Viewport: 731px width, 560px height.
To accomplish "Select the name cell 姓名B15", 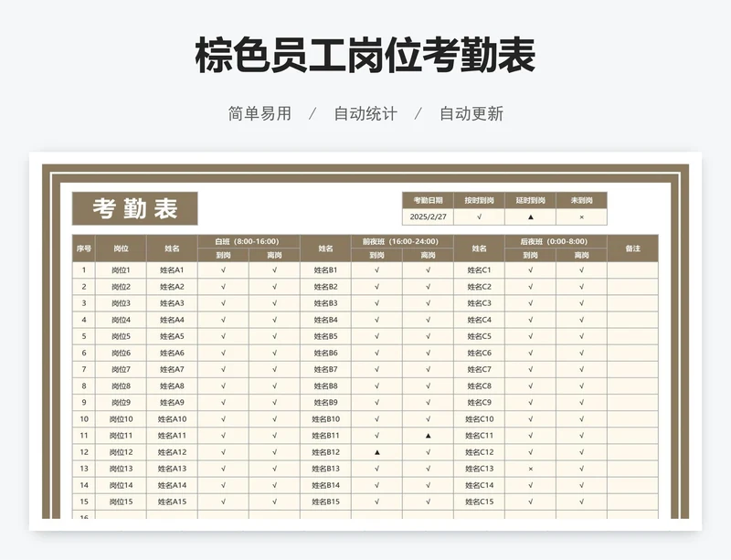I will [325, 502].
